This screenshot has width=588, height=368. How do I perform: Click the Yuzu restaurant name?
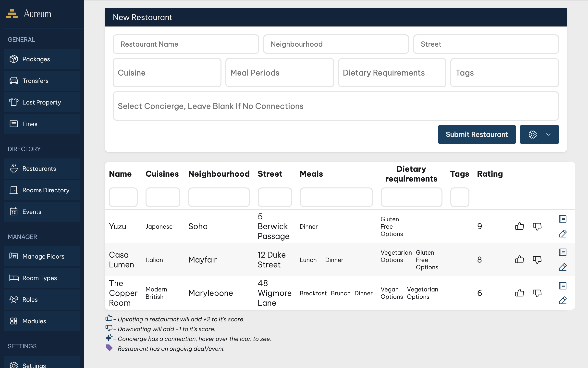pos(118,226)
